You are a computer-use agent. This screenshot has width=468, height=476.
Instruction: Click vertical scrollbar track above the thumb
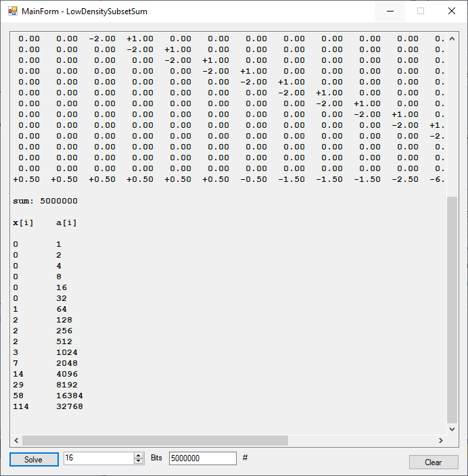[x=452, y=115]
